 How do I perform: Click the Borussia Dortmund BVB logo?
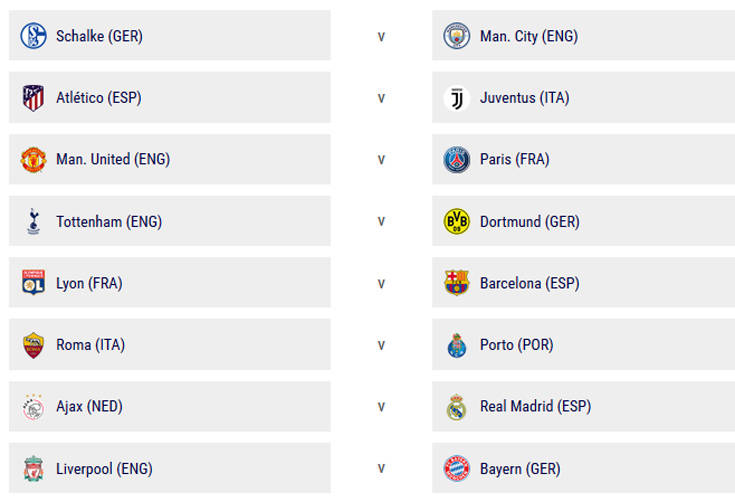(457, 221)
